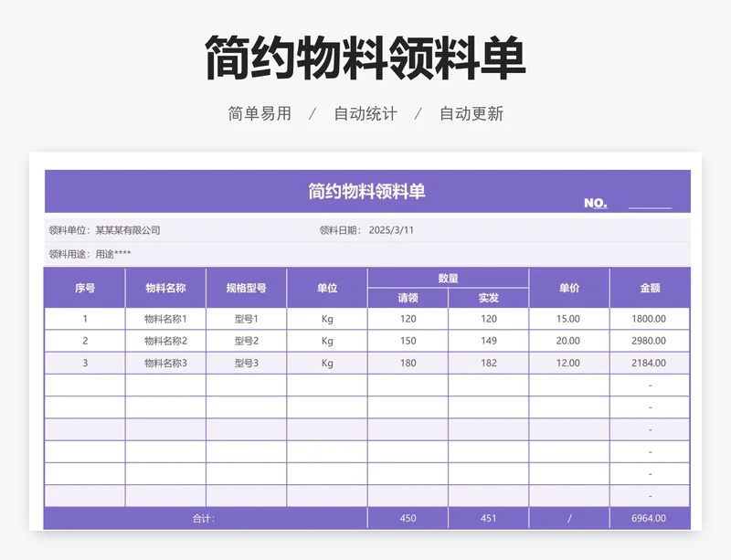Click the 合计 total label
Viewport: 731px width, 560px height.
pos(204,519)
